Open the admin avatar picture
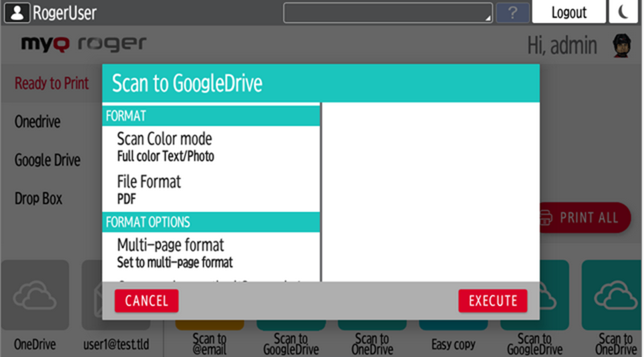644x357 pixels. [621, 45]
